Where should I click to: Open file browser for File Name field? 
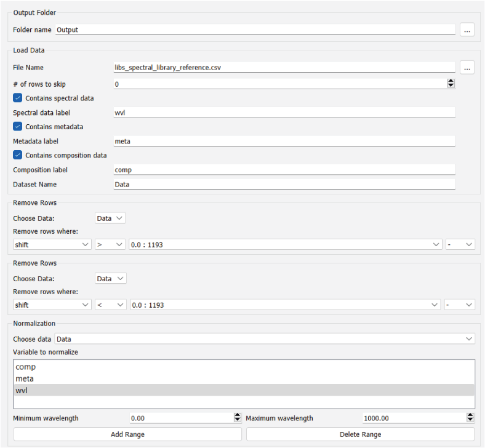pos(468,68)
